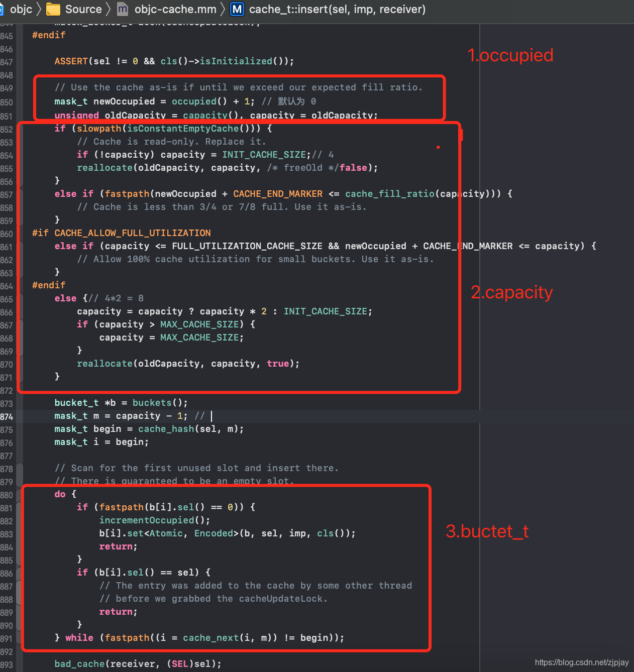The width and height of the screenshot is (634, 672).
Task: Click the Encoded template argument on line 883
Action: click(214, 533)
